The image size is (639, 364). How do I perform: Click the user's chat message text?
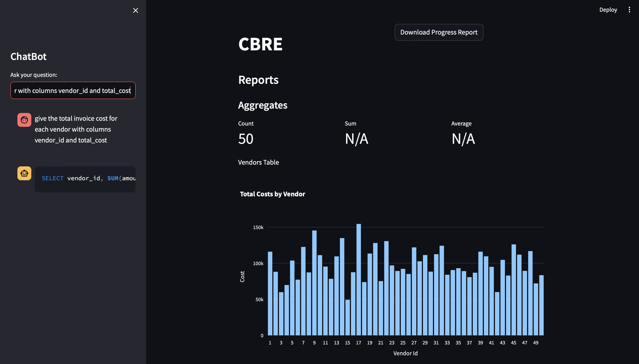pyautogui.click(x=76, y=129)
